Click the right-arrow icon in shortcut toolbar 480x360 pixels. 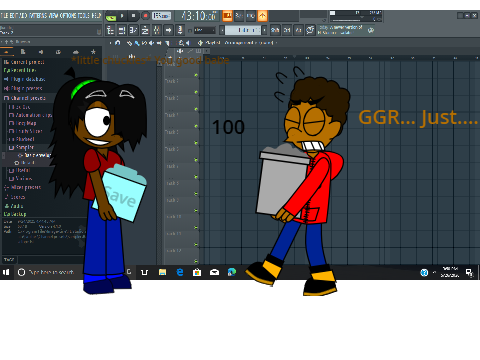168,30
